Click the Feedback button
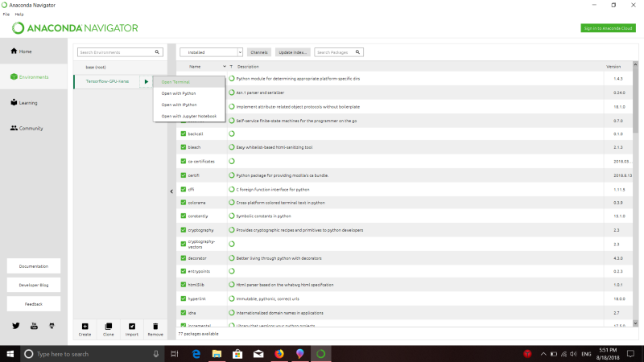644x362 pixels. tap(34, 304)
